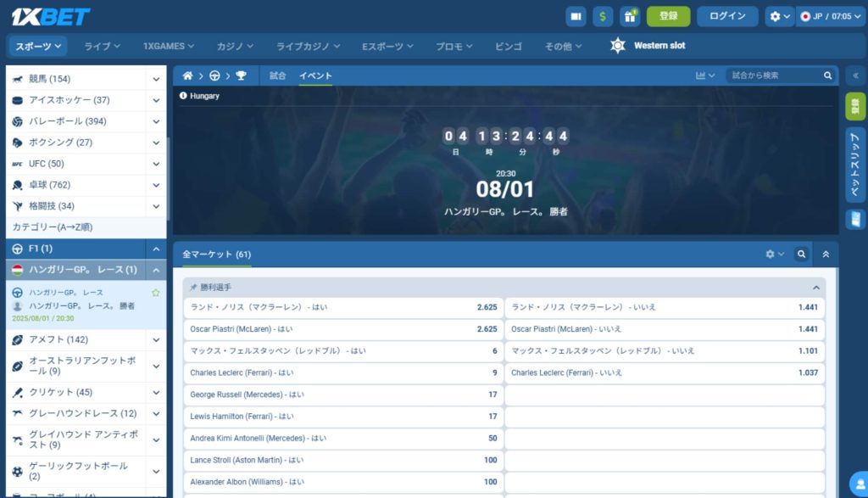This screenshot has width=868, height=498.
Task: Click the pin icon next to 勝利選手
Action: 193,288
